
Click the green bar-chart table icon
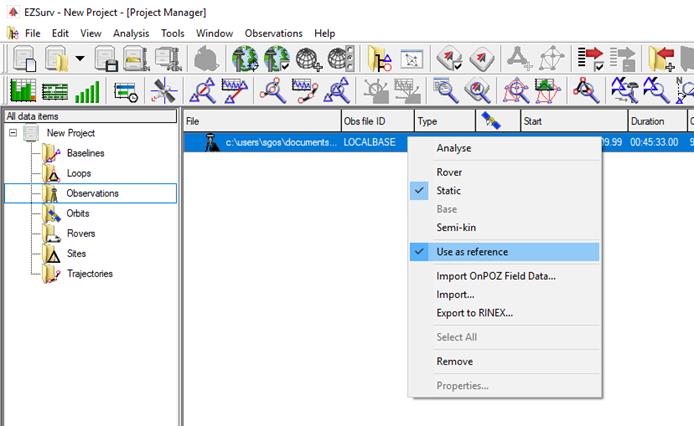(x=23, y=90)
